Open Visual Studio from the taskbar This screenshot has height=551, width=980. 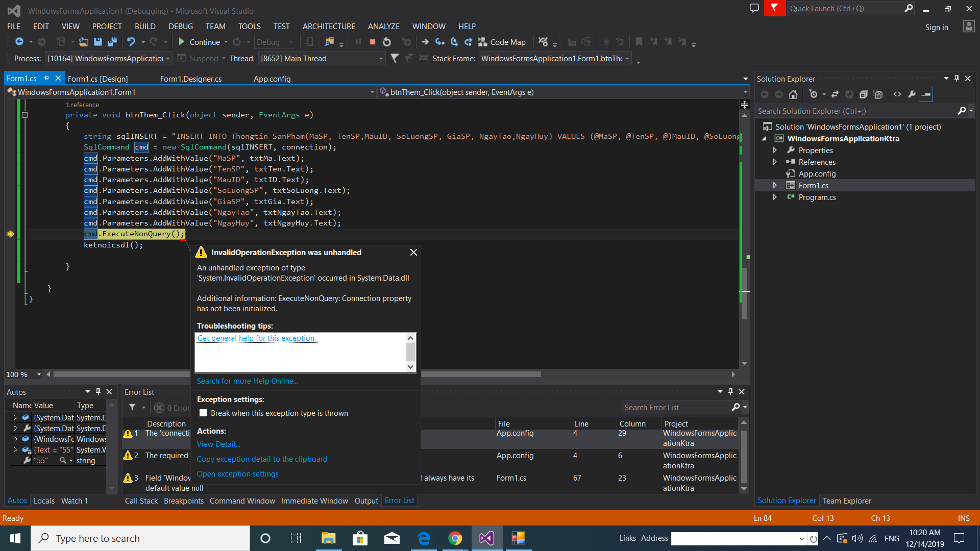pos(486,538)
